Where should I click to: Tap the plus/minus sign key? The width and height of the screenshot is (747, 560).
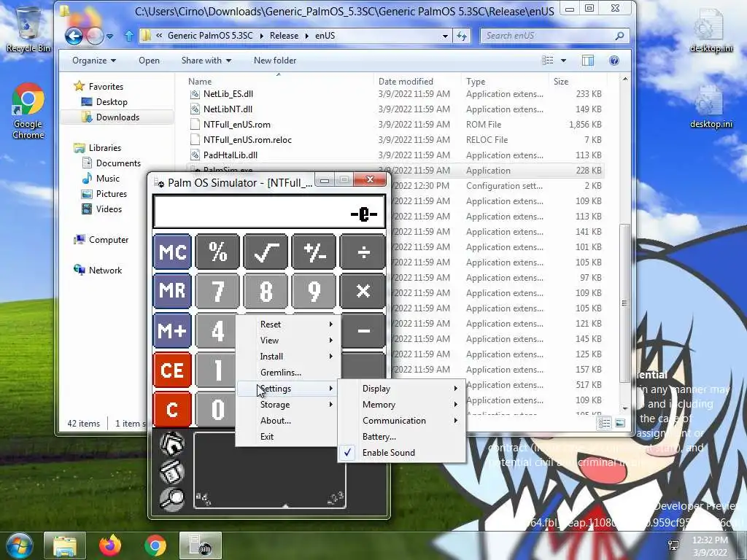314,252
